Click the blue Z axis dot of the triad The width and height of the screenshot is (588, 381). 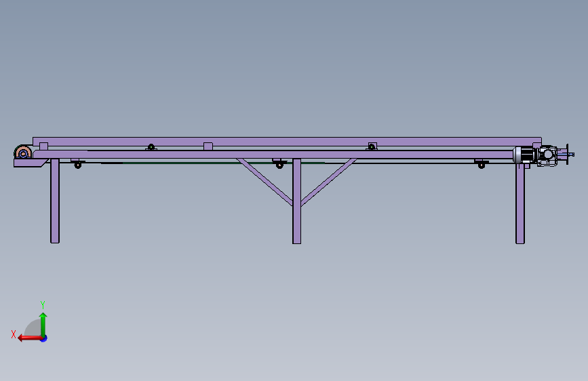click(x=44, y=338)
